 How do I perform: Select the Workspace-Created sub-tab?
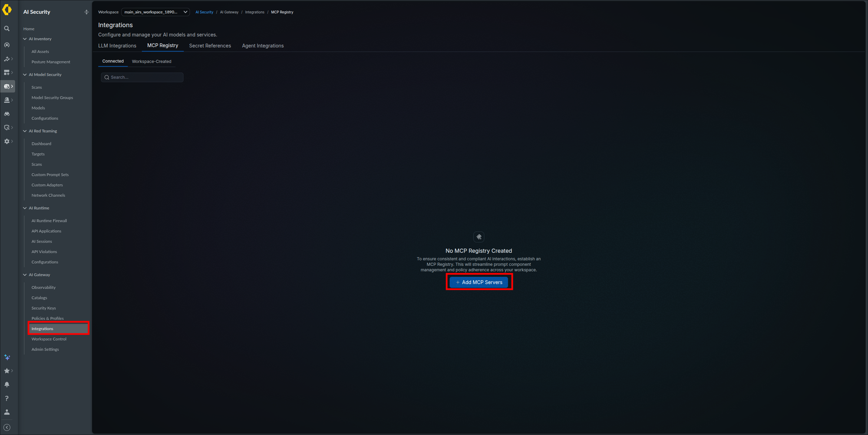click(152, 61)
